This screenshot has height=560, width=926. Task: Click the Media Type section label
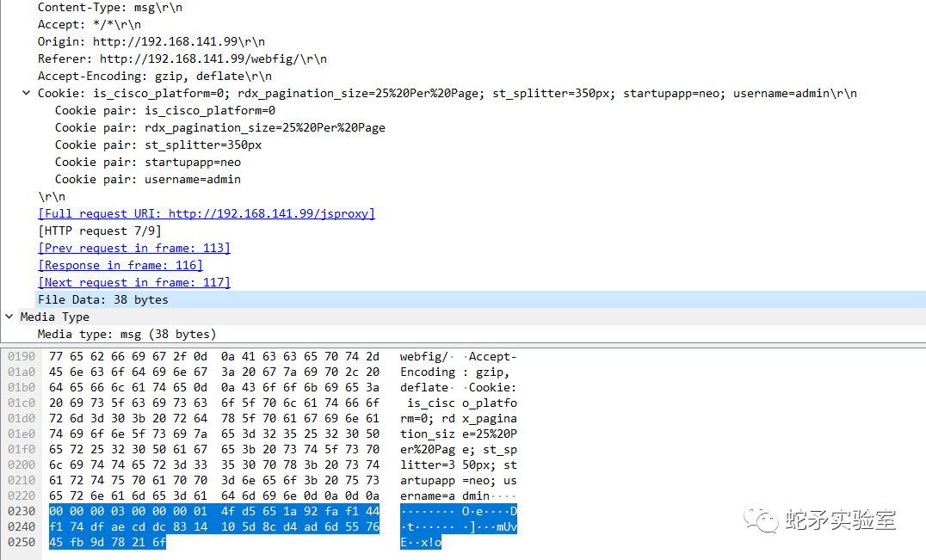(x=55, y=317)
